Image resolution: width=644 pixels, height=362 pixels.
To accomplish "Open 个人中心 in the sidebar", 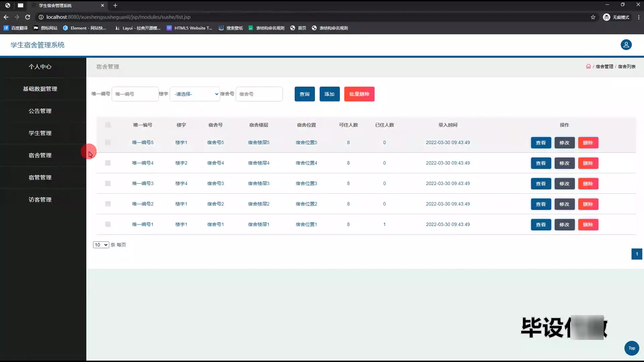I will coord(40,67).
